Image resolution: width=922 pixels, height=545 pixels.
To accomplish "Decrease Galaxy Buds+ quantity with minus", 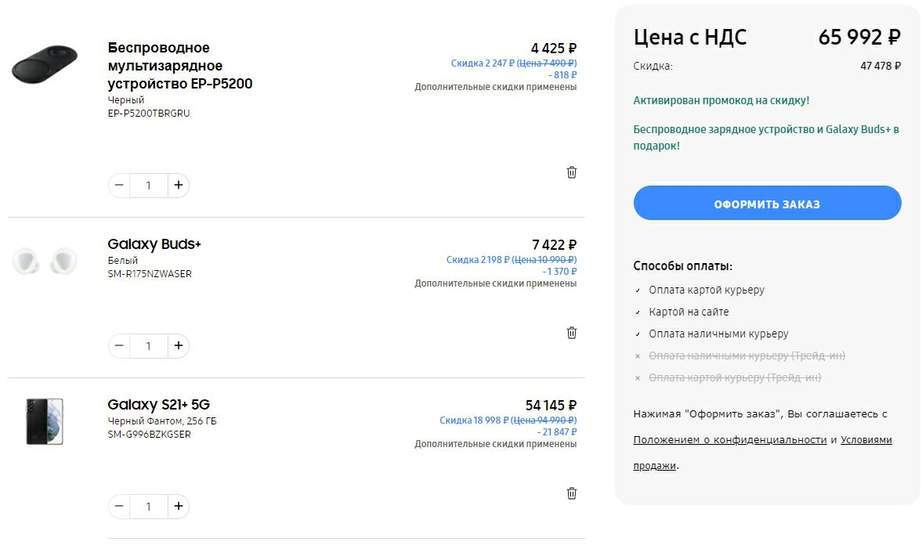I will (x=120, y=346).
